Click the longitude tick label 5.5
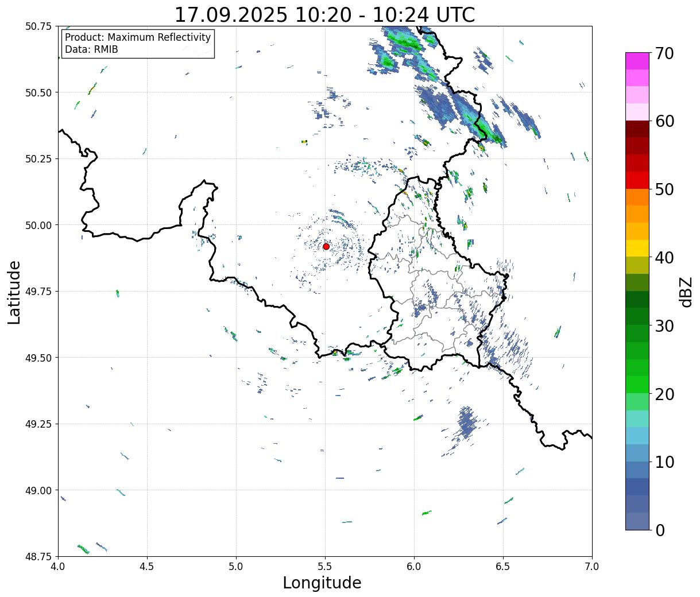The height and width of the screenshot is (597, 700). 325,567
